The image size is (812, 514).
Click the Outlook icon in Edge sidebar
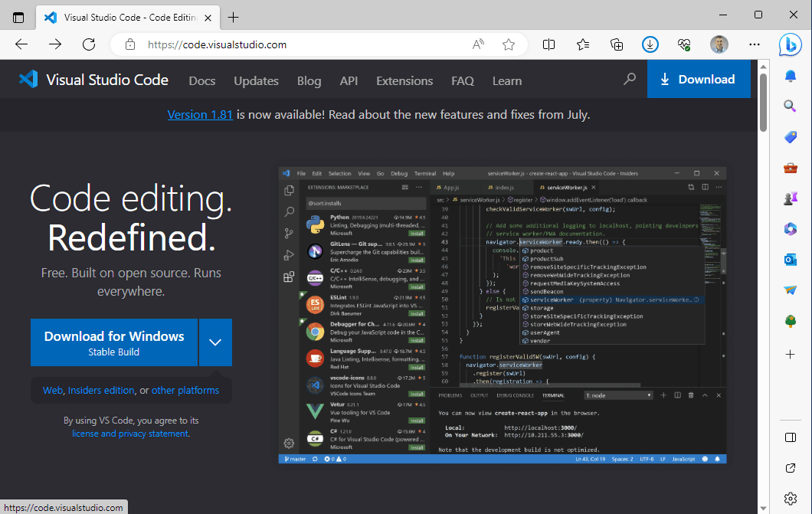(791, 260)
